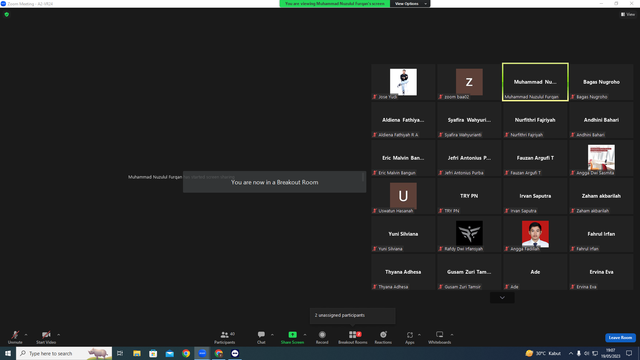Open the View Options dropdown

410,4
